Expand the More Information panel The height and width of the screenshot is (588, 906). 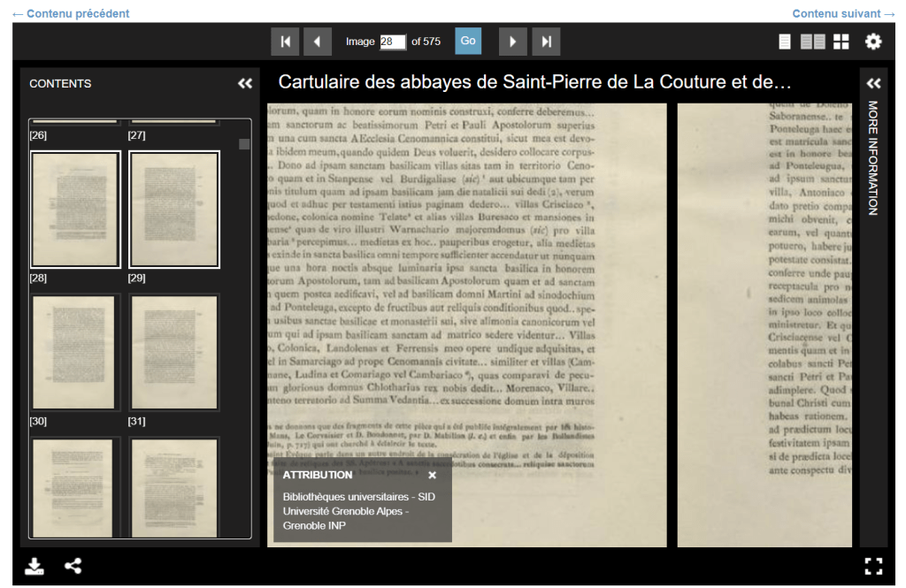pyautogui.click(x=873, y=84)
